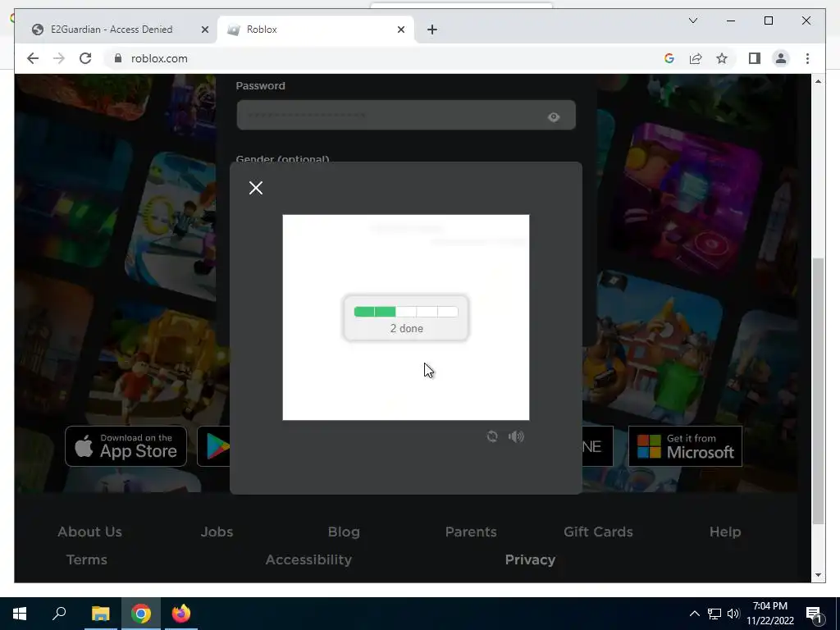Close the E2Guardian tab
Image resolution: width=840 pixels, height=630 pixels.
tap(204, 30)
